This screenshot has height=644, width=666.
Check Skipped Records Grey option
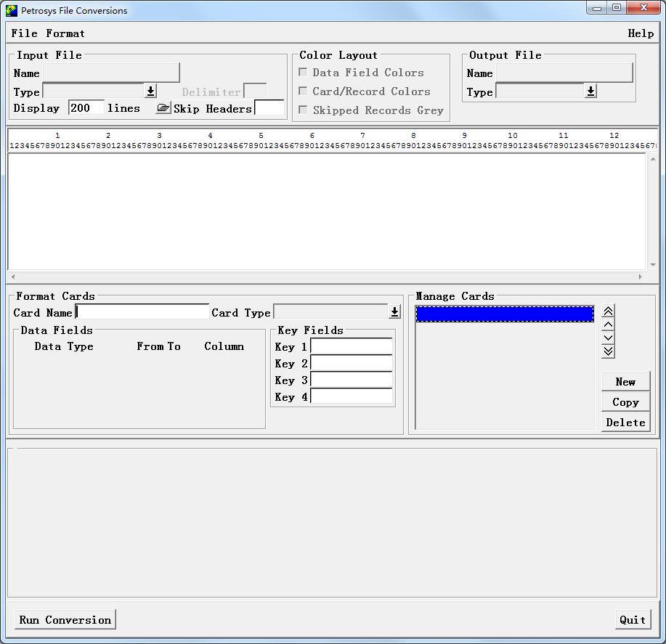(x=303, y=110)
